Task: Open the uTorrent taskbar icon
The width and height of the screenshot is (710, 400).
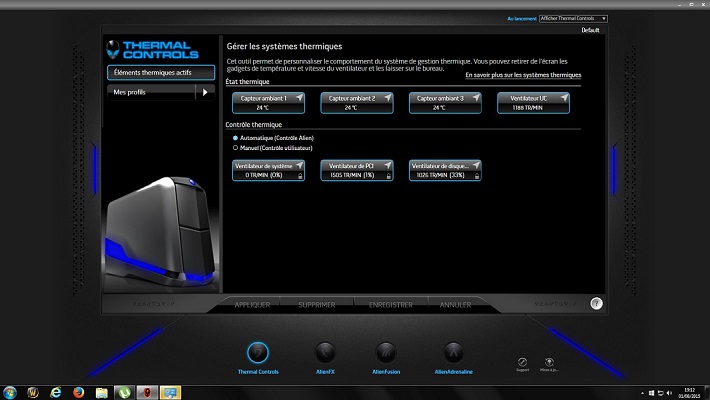Action: [x=124, y=392]
